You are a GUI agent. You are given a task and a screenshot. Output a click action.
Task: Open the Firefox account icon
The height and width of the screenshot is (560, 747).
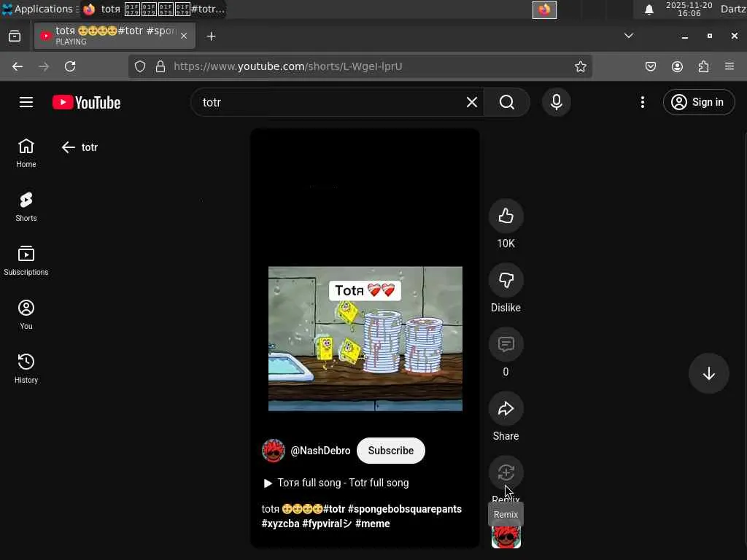click(x=677, y=66)
